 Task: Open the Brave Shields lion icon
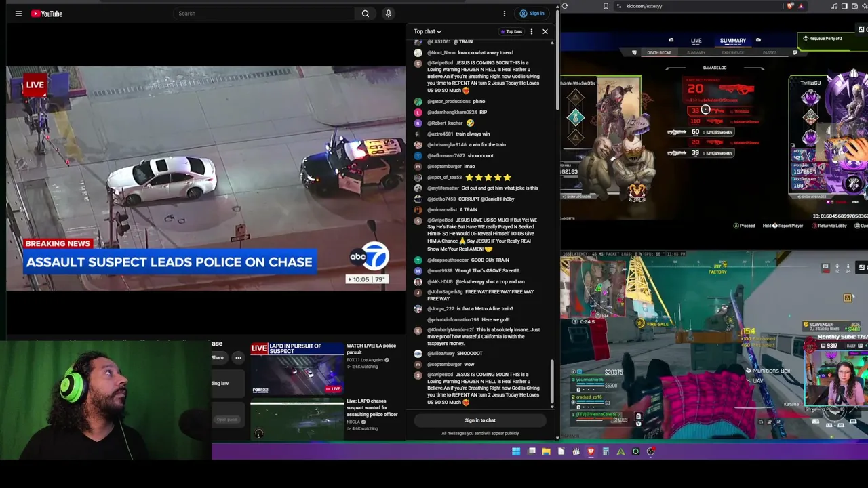coord(790,6)
